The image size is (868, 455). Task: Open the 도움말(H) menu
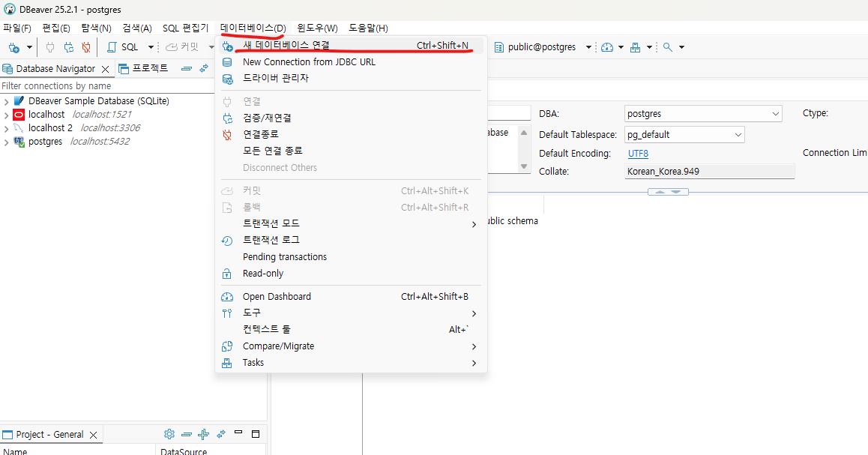click(368, 28)
